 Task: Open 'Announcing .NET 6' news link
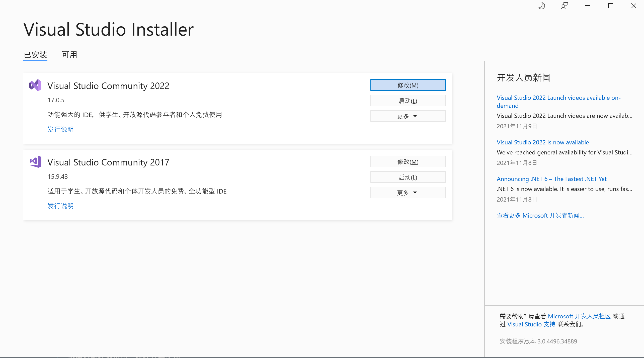pyautogui.click(x=551, y=179)
